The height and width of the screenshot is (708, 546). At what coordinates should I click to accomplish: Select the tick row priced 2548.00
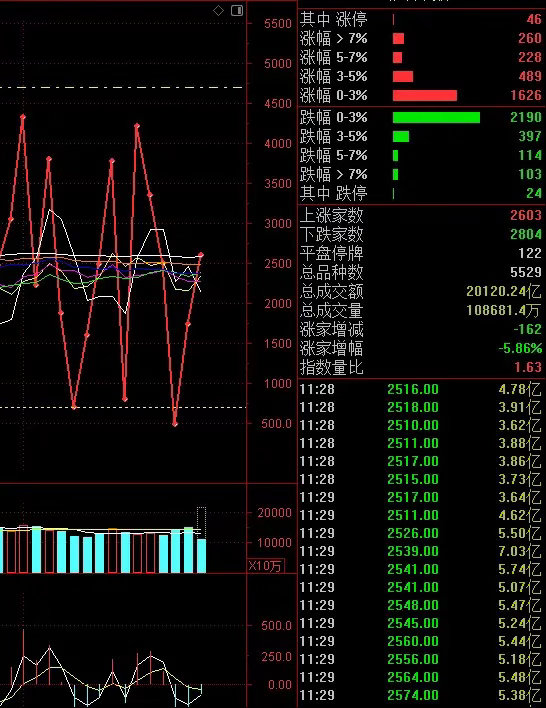click(x=421, y=605)
